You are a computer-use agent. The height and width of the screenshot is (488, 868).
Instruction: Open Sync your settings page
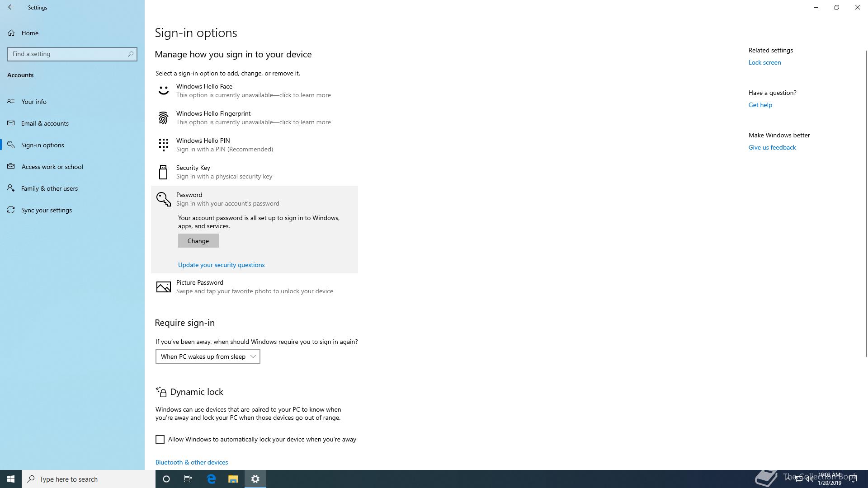[x=72, y=210]
